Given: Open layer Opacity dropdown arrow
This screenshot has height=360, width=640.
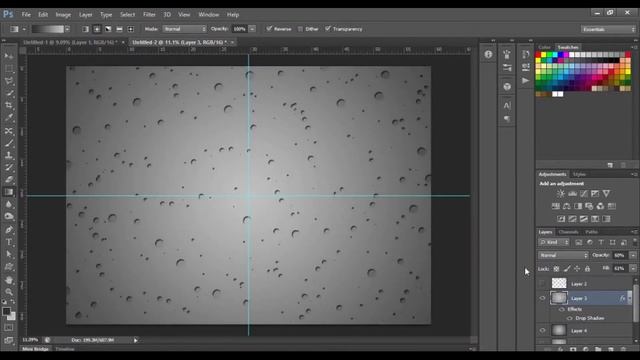Looking at the screenshot, I should click(633, 255).
